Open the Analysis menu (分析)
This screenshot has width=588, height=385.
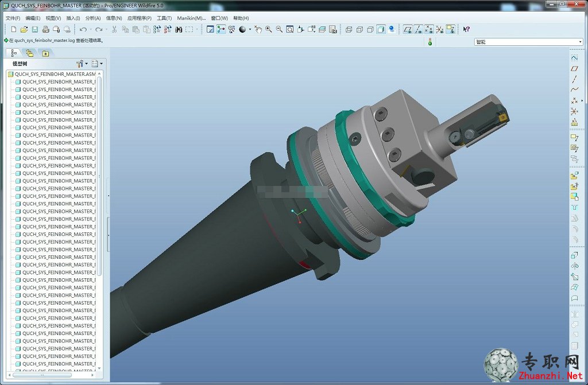coord(93,18)
